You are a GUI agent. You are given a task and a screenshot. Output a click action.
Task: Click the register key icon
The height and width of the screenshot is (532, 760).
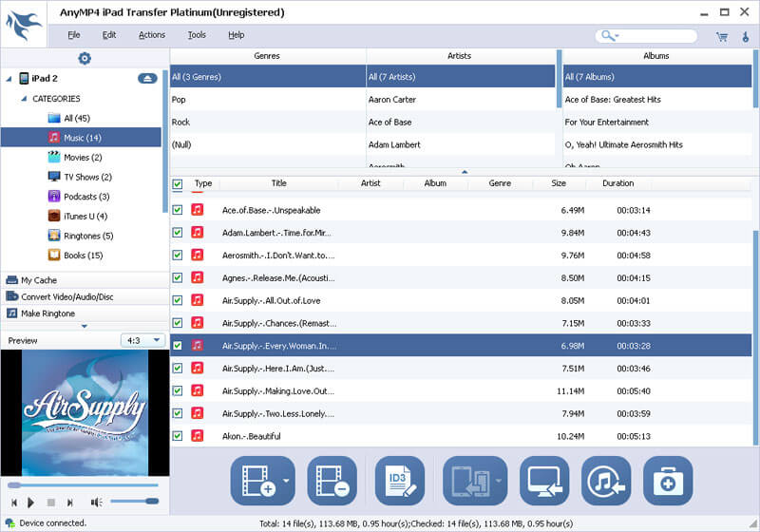tap(746, 37)
